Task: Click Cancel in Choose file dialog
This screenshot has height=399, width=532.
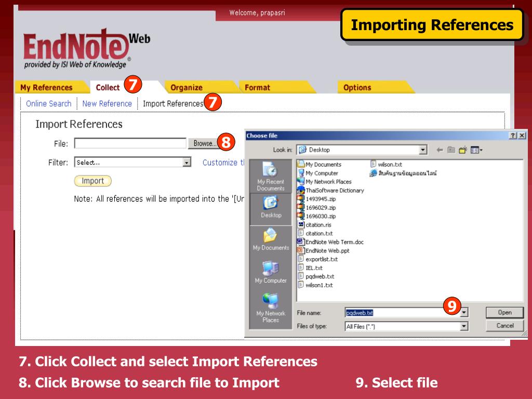Action: [x=504, y=326]
